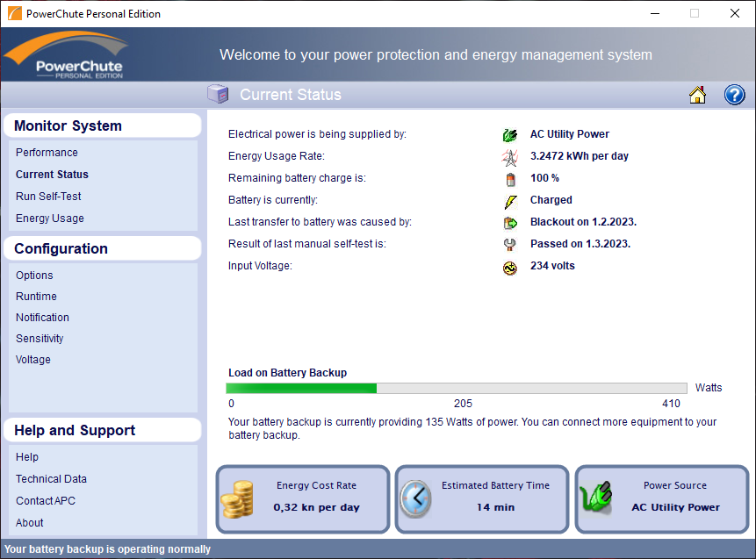Image resolution: width=756 pixels, height=559 pixels.
Task: Click the Power Source tile
Action: point(662,499)
